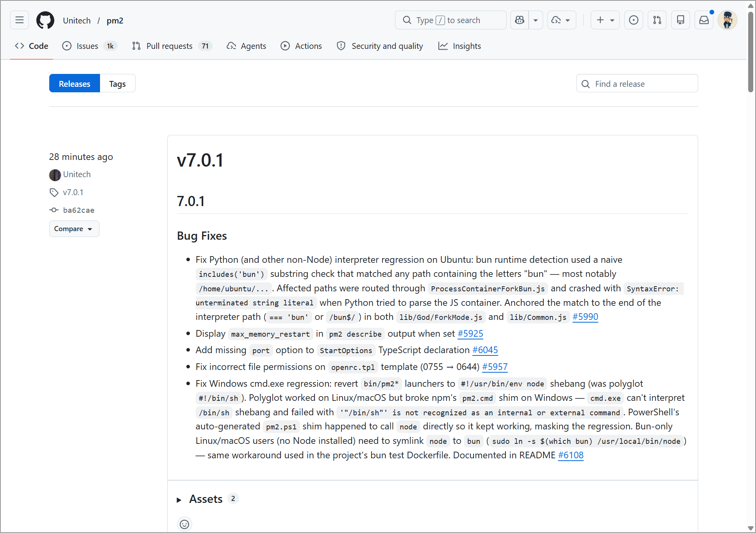Viewport: 756px width, 533px height.
Task: Go to GitHub homepage via Octocat logo
Action: (45, 20)
